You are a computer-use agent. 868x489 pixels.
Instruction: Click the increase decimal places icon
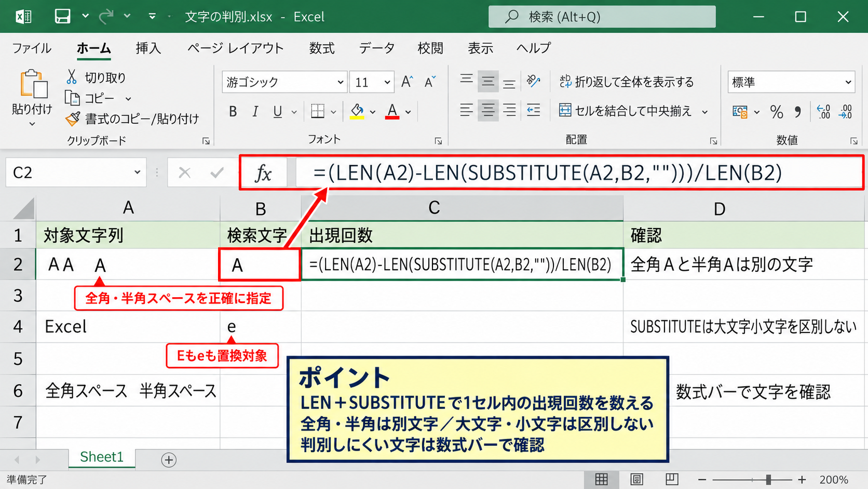click(x=823, y=111)
